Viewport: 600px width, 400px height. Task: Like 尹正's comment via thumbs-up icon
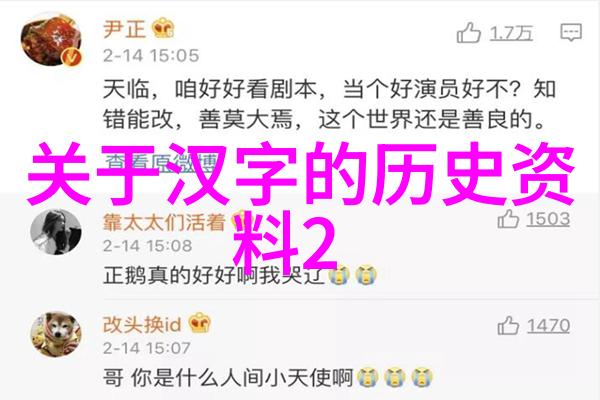469,33
